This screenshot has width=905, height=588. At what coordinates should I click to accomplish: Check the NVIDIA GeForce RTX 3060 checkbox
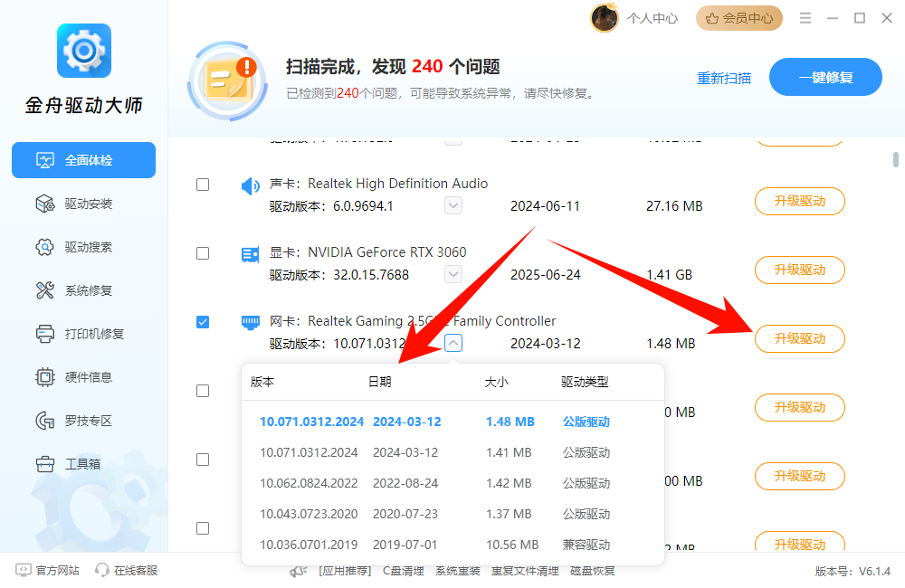point(203,253)
